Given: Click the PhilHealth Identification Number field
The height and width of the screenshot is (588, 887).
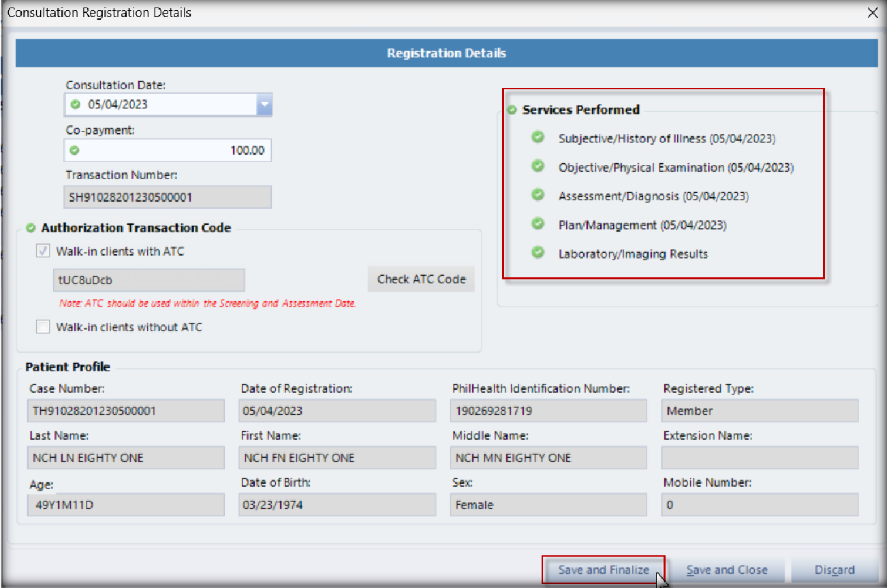Looking at the screenshot, I should 548,411.
